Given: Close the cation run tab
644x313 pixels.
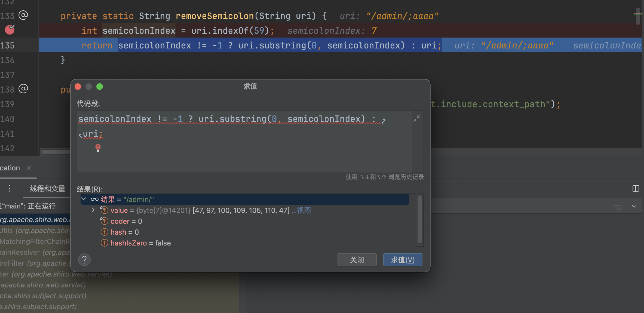Looking at the screenshot, I should [x=29, y=168].
